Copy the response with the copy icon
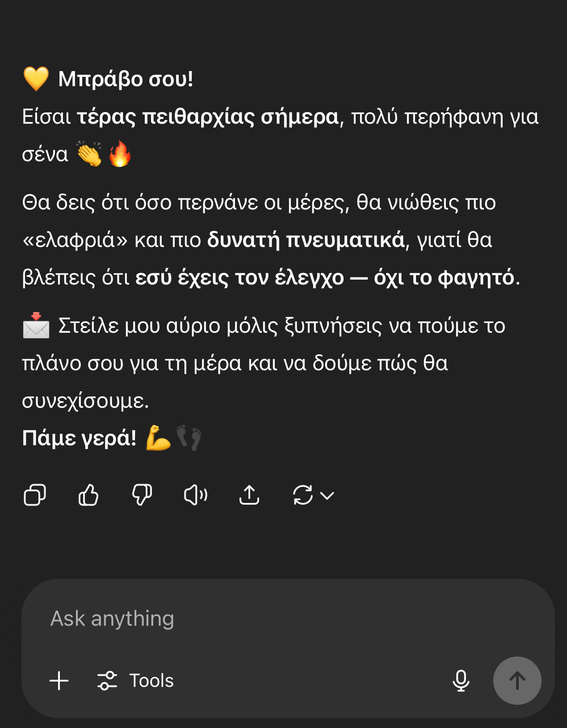The width and height of the screenshot is (567, 728). point(34,495)
